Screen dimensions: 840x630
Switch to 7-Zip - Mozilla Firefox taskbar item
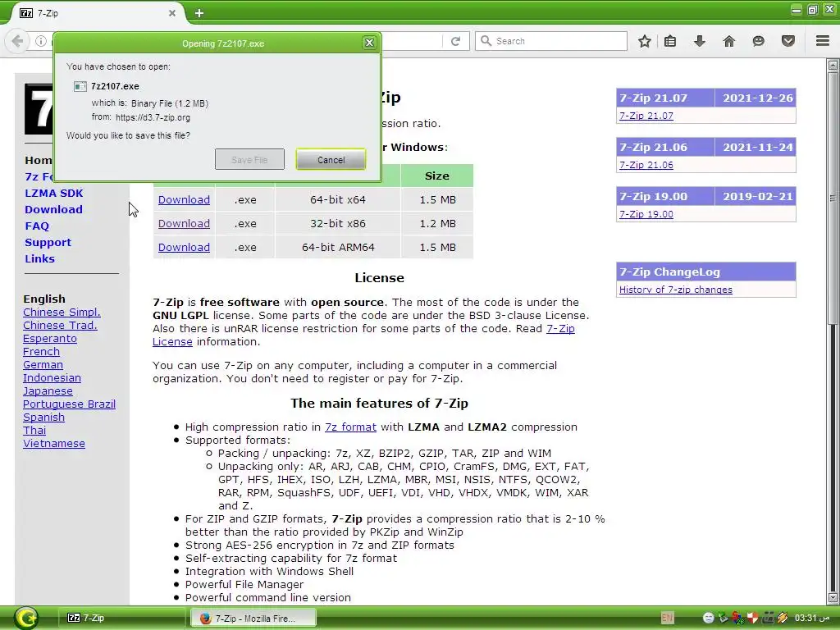point(253,619)
